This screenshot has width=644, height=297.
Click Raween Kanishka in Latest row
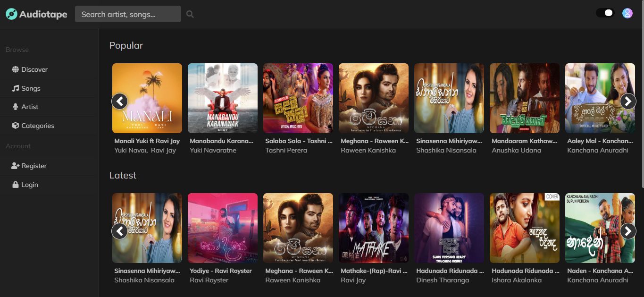[x=293, y=280]
